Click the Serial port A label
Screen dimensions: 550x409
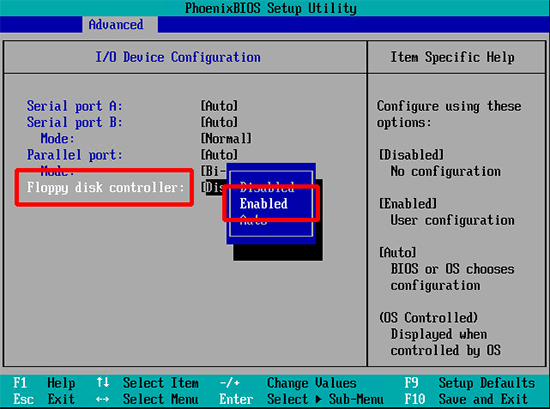[x=74, y=106]
